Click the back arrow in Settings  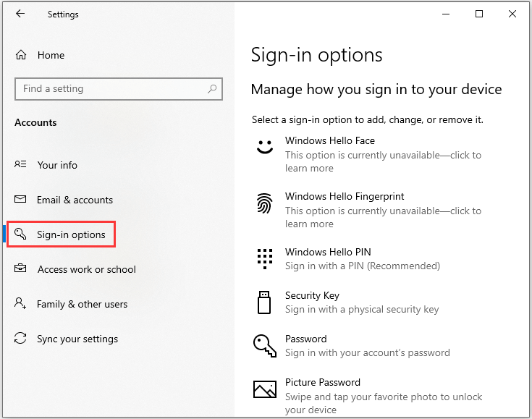20,14
